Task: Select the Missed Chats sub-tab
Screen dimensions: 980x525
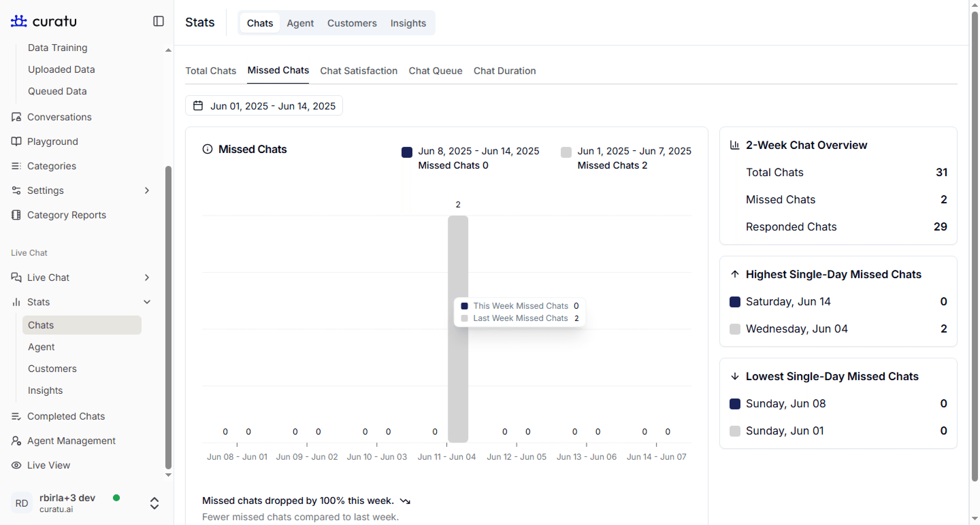Action: [x=278, y=70]
